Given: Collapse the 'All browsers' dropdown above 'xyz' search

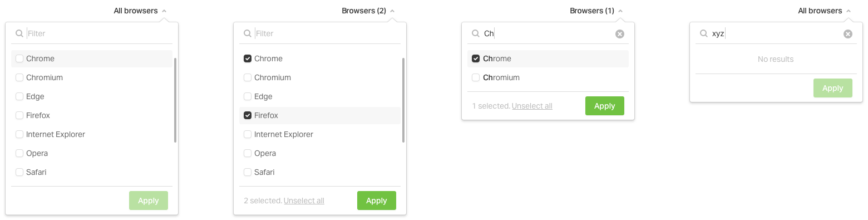Looking at the screenshot, I should coord(825,11).
